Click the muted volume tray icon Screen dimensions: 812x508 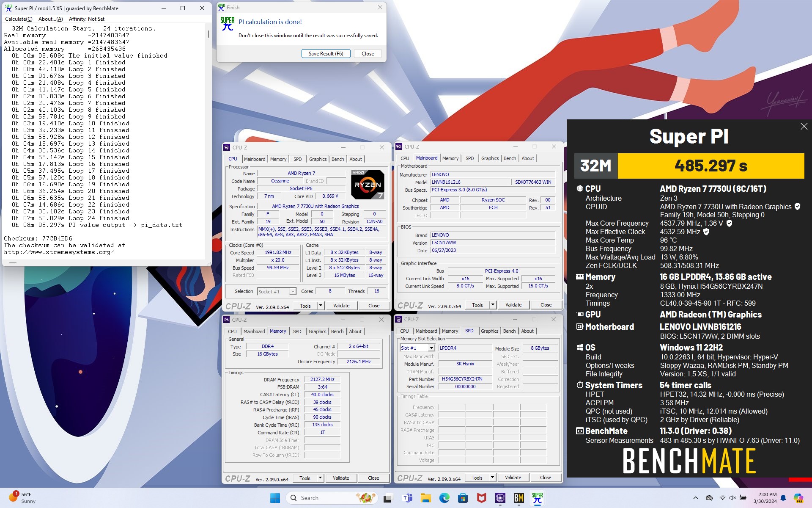pos(732,498)
